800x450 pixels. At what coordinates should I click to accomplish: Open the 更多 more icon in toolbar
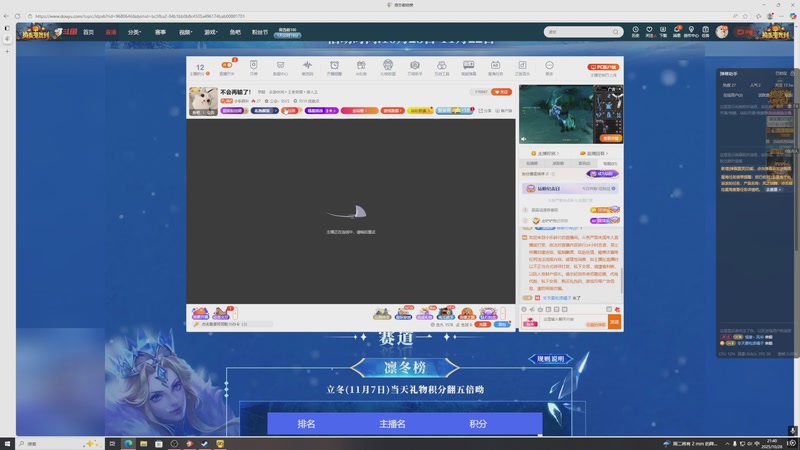click(549, 65)
